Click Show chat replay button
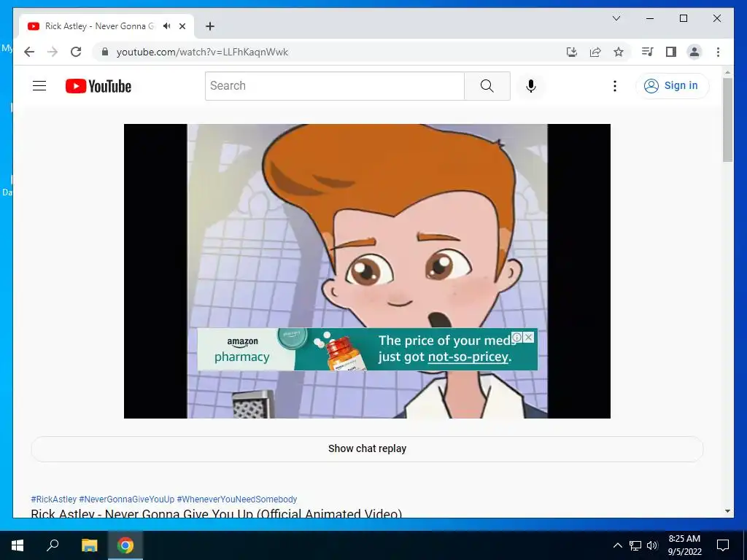Viewport: 747px width, 560px height. pyautogui.click(x=367, y=448)
